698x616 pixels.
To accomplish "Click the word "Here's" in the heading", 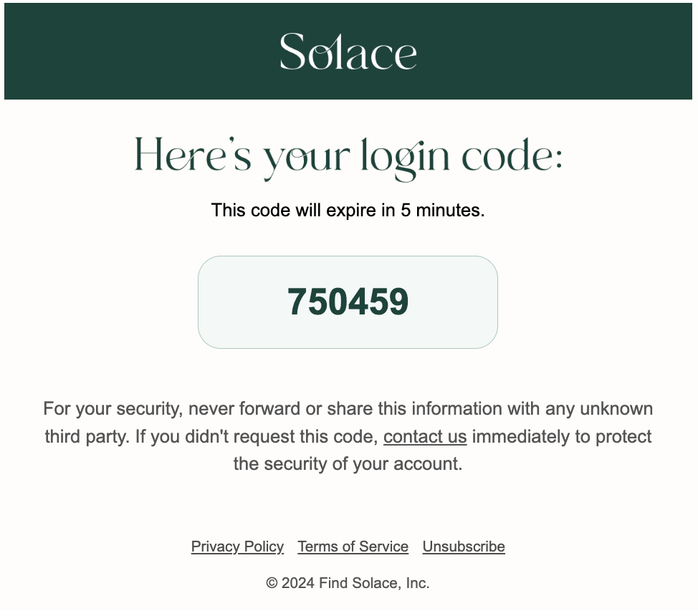I will 193,155.
